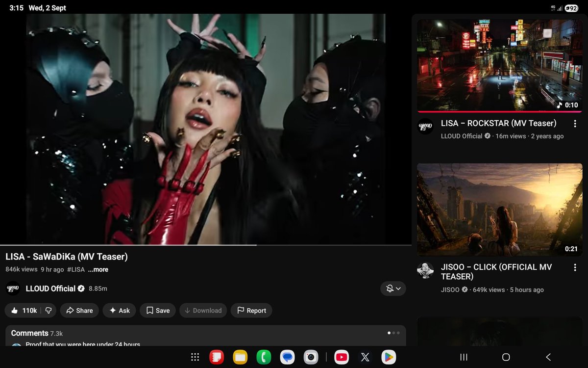
Task: Open JISOO channel avatar in suggestions
Action: click(425, 270)
